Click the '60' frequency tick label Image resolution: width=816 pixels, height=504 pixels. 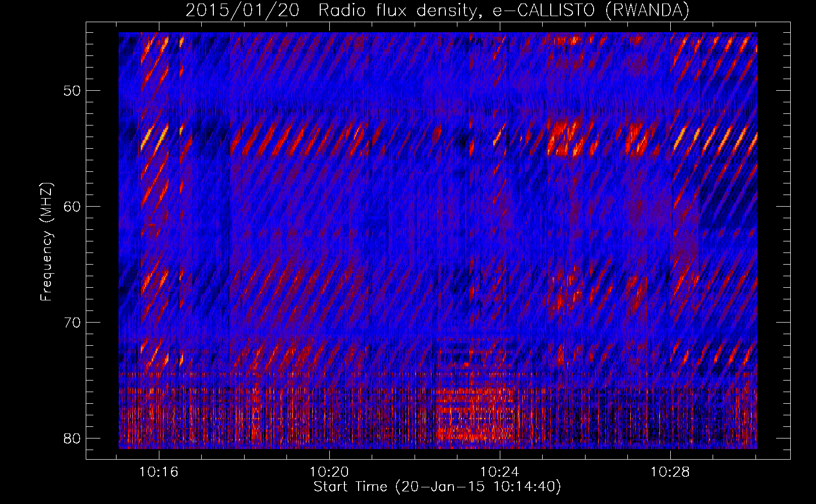(x=73, y=207)
